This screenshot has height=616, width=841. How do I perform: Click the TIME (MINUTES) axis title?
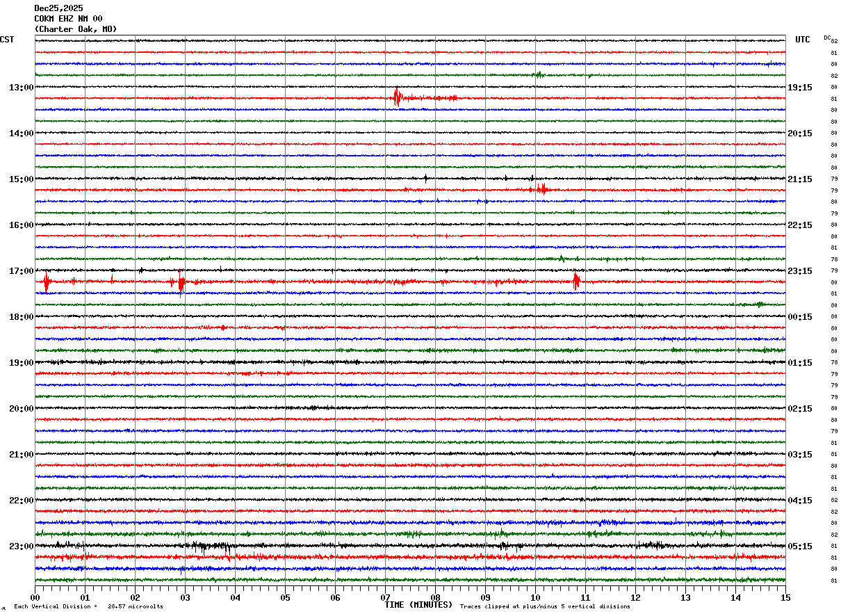(418, 605)
